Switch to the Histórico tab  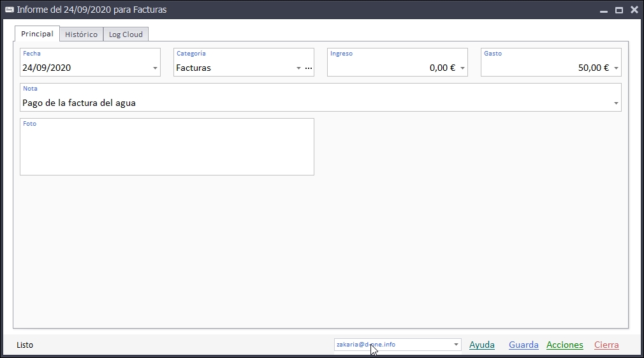click(81, 34)
